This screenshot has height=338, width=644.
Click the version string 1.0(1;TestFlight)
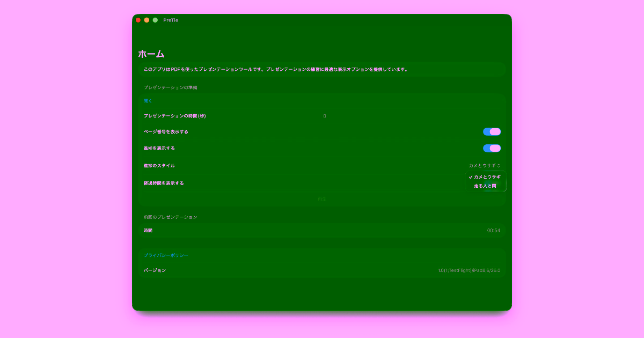[469, 270]
